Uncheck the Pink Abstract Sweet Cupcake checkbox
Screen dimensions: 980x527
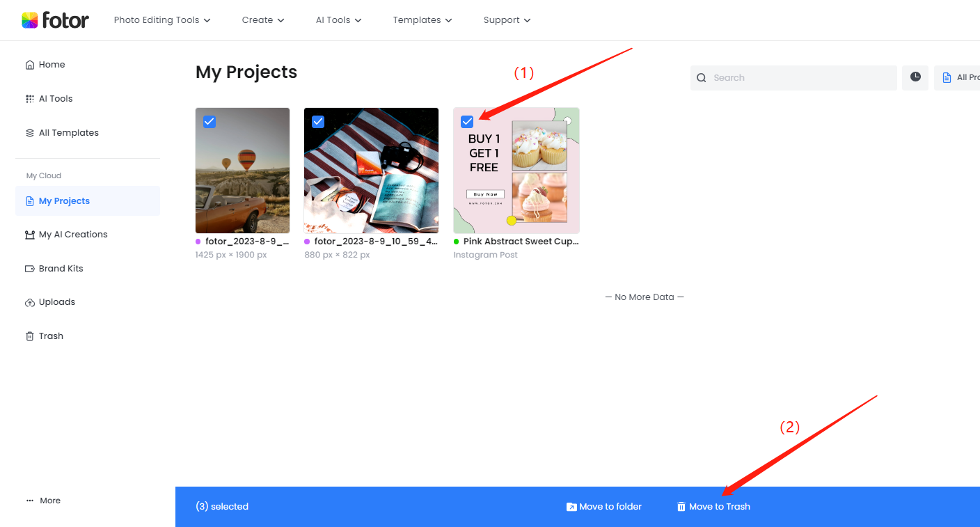coord(468,122)
